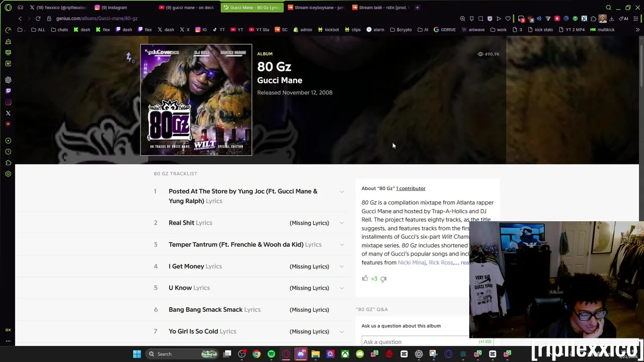
Task: Open the admin bookmark
Action: pos(303,30)
